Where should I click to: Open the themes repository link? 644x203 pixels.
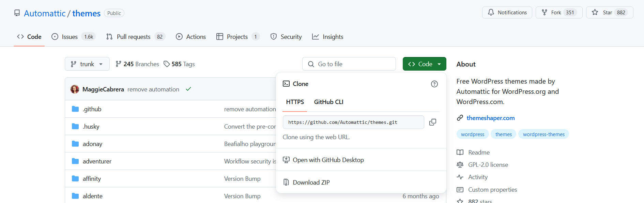pyautogui.click(x=86, y=13)
